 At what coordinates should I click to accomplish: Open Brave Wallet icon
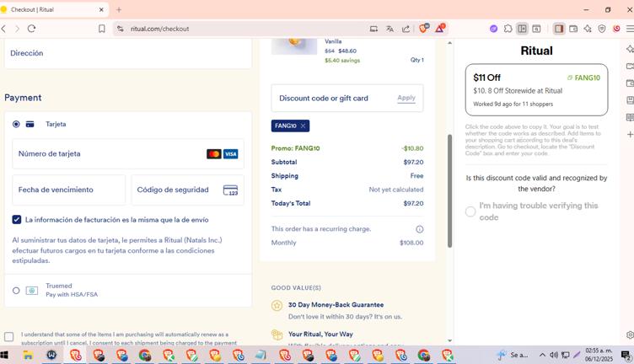(x=573, y=29)
